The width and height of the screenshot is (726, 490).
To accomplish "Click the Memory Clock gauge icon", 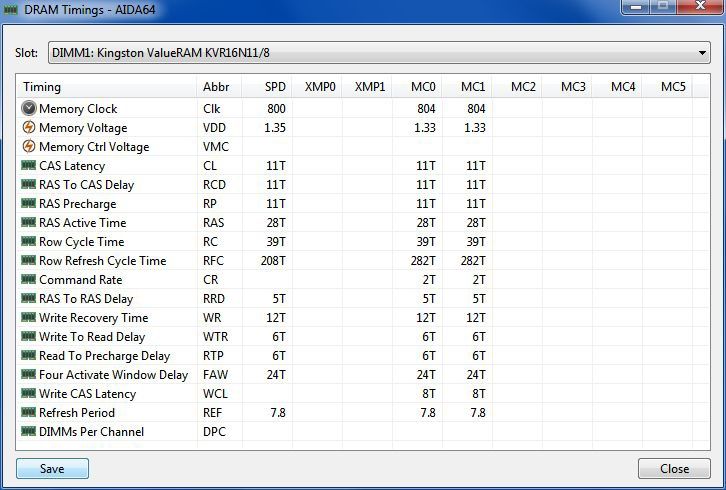I will tap(29, 108).
